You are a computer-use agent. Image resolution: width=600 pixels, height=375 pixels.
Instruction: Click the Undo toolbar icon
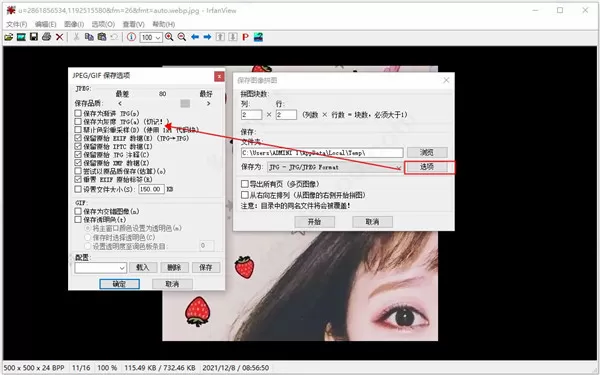(x=114, y=37)
